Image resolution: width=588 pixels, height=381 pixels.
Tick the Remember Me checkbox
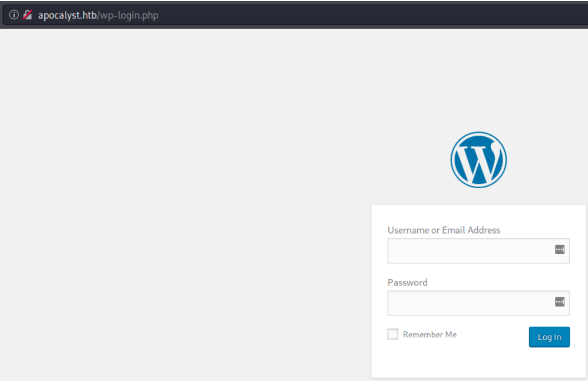point(392,334)
